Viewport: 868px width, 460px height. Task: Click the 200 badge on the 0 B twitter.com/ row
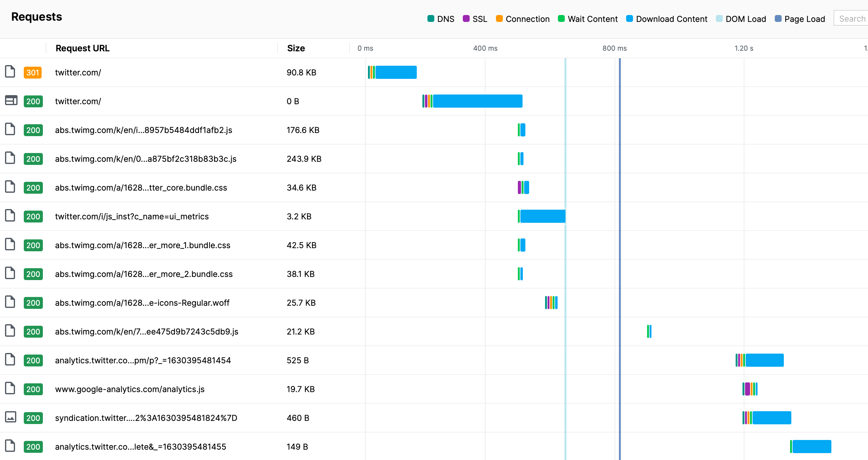click(x=33, y=101)
